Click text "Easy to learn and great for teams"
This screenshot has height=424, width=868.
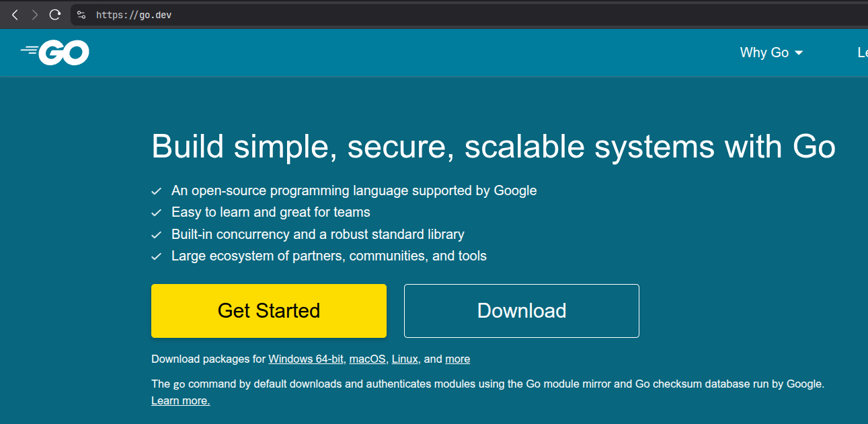pyautogui.click(x=271, y=212)
